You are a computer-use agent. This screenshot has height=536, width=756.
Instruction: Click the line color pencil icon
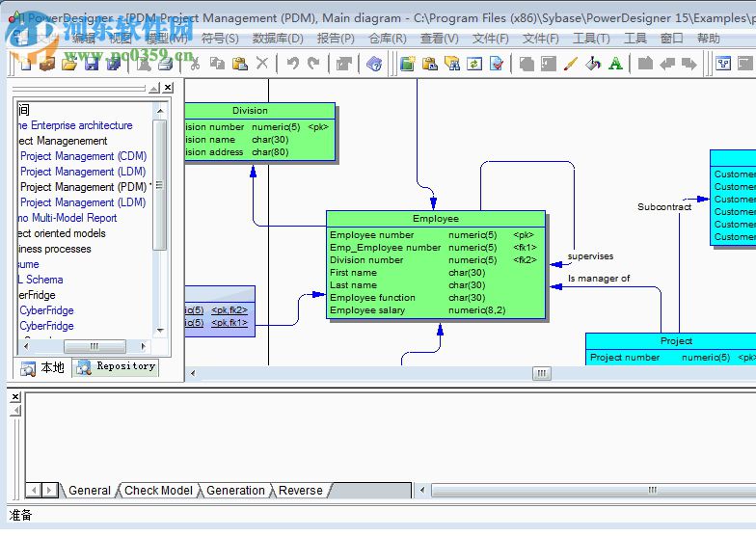[570, 64]
